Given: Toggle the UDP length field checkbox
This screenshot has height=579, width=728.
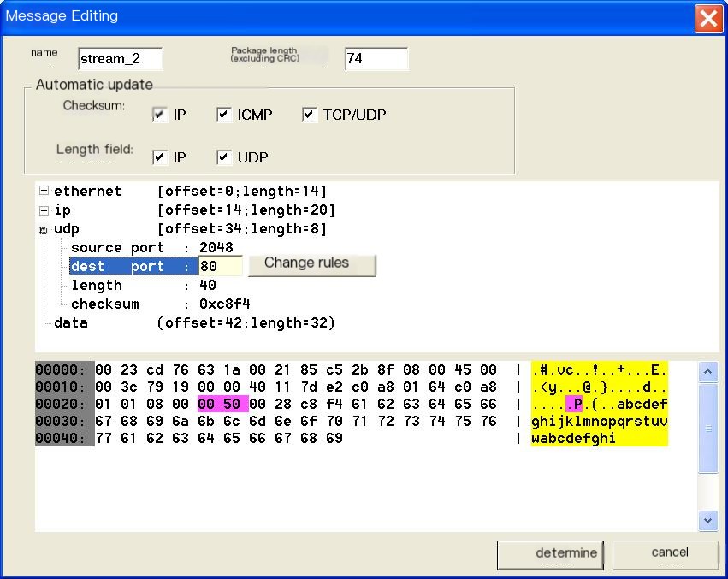Looking at the screenshot, I should [224, 157].
